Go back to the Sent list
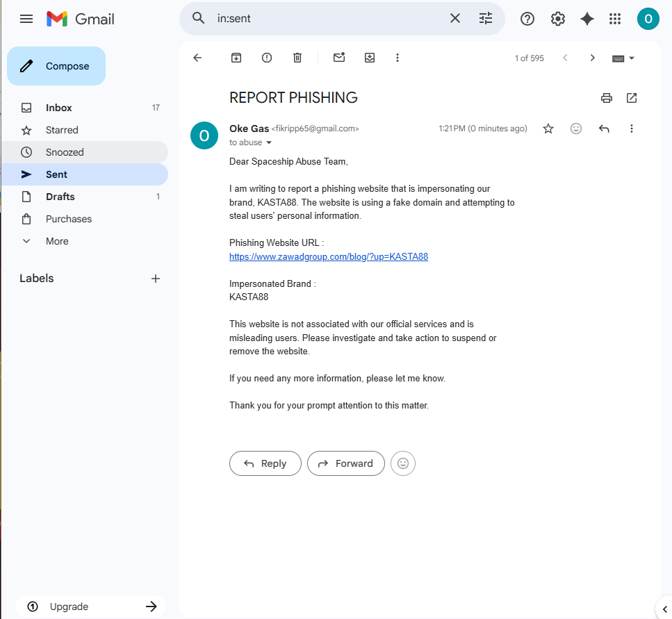This screenshot has width=672, height=619. 197,58
